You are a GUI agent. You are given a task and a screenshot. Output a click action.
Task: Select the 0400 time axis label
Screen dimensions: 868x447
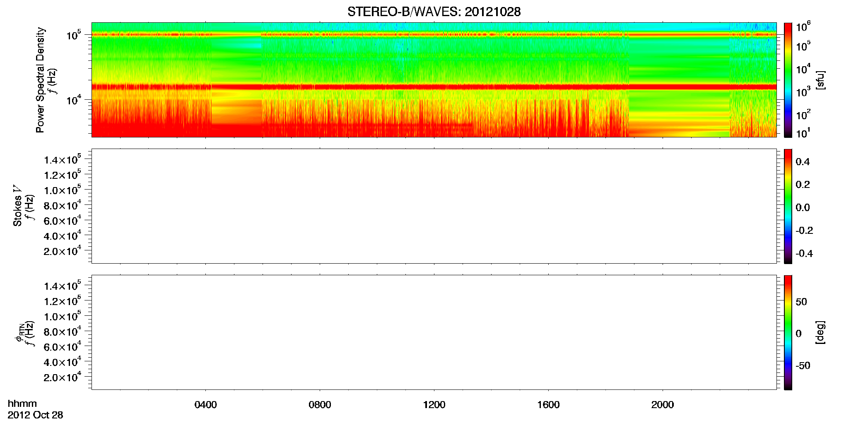[206, 405]
